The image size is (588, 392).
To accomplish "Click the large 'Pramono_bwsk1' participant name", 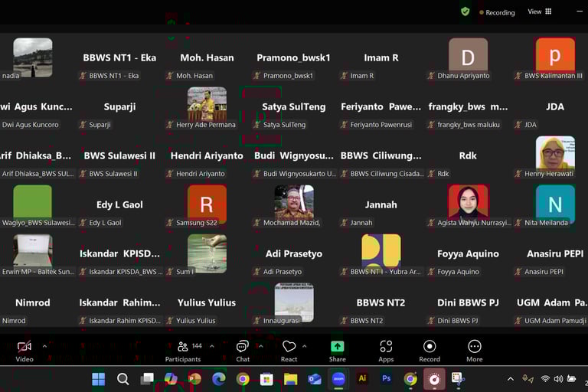I will (294, 57).
